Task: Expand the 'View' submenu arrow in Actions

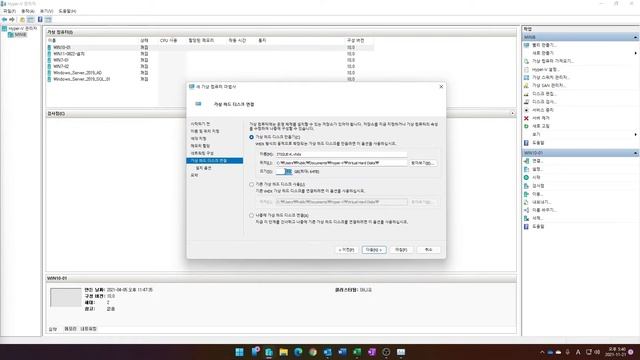Action: (x=636, y=134)
